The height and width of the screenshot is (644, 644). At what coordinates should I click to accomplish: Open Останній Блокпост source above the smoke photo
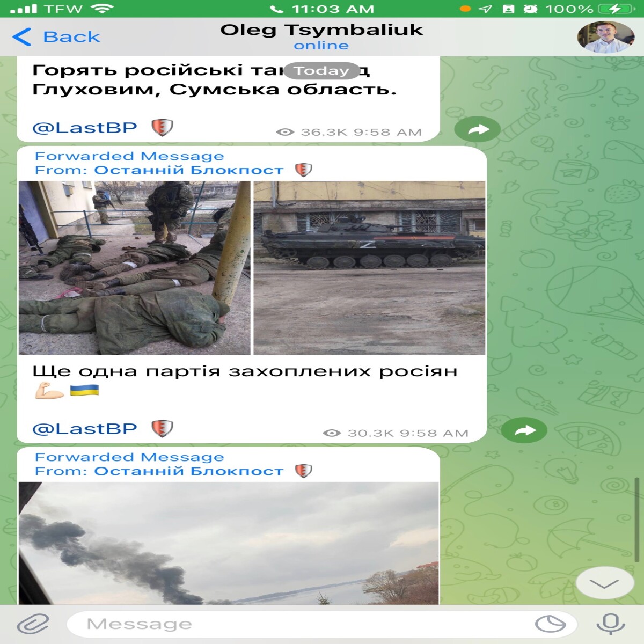(x=188, y=471)
